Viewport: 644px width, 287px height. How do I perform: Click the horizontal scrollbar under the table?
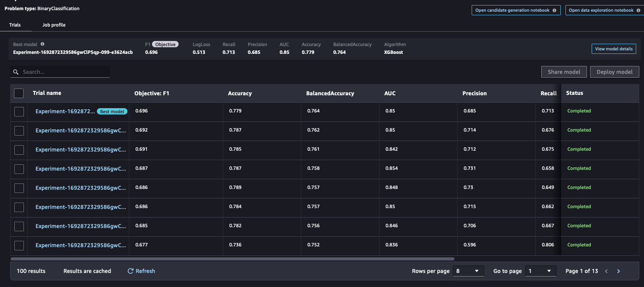click(x=233, y=258)
